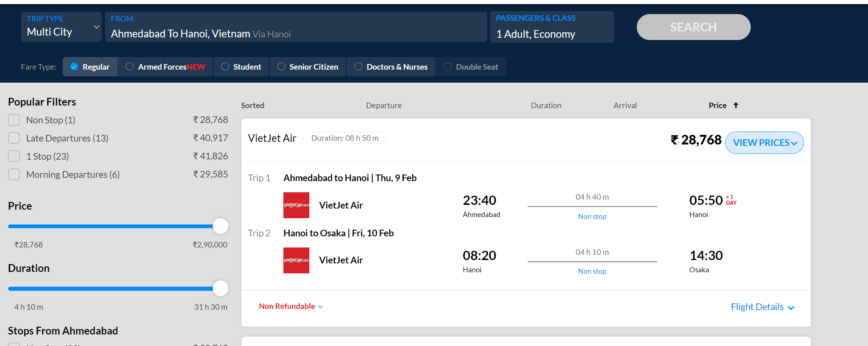Click the From route input field
The image size is (868, 346).
tap(296, 27)
